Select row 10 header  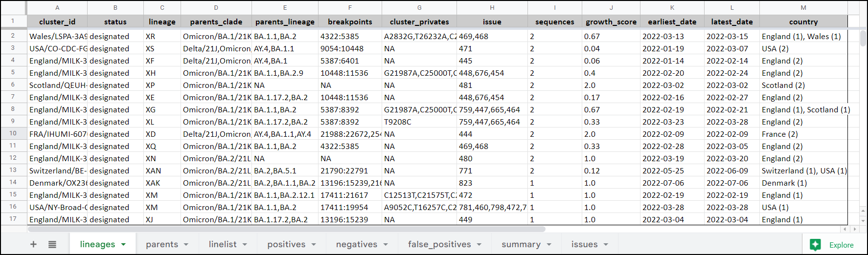click(13, 134)
